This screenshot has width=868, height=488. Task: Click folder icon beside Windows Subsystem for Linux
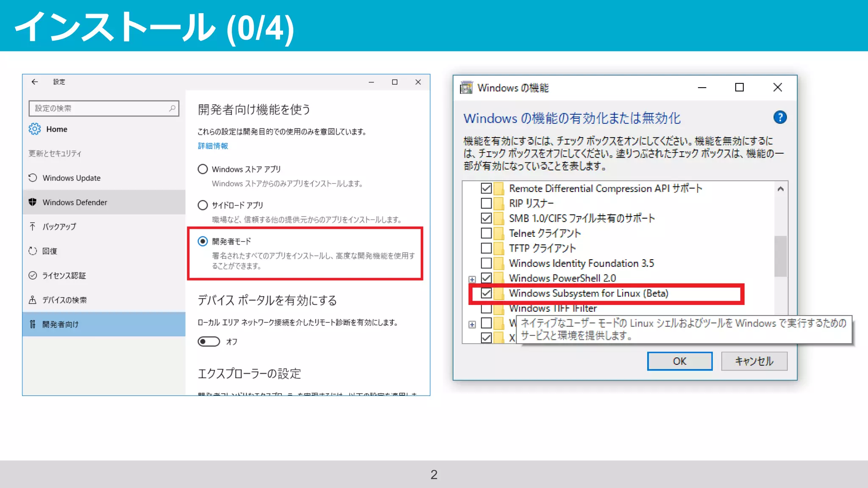499,293
